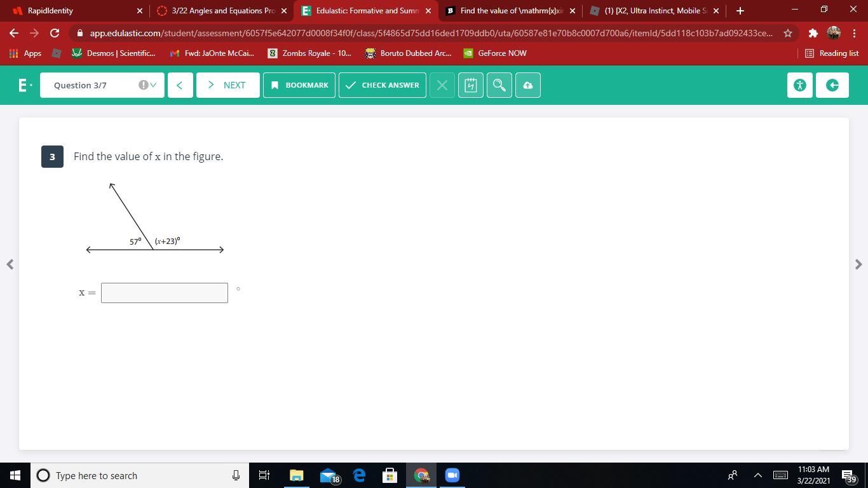Open Mail app in taskbar
The height and width of the screenshot is (488, 868).
328,475
